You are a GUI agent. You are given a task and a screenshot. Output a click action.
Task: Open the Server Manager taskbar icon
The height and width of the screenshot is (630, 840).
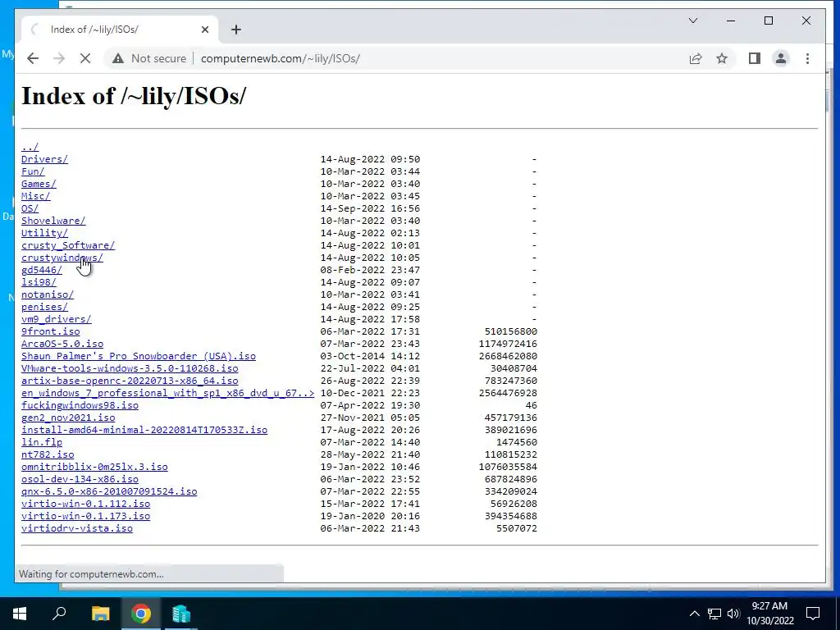[181, 614]
